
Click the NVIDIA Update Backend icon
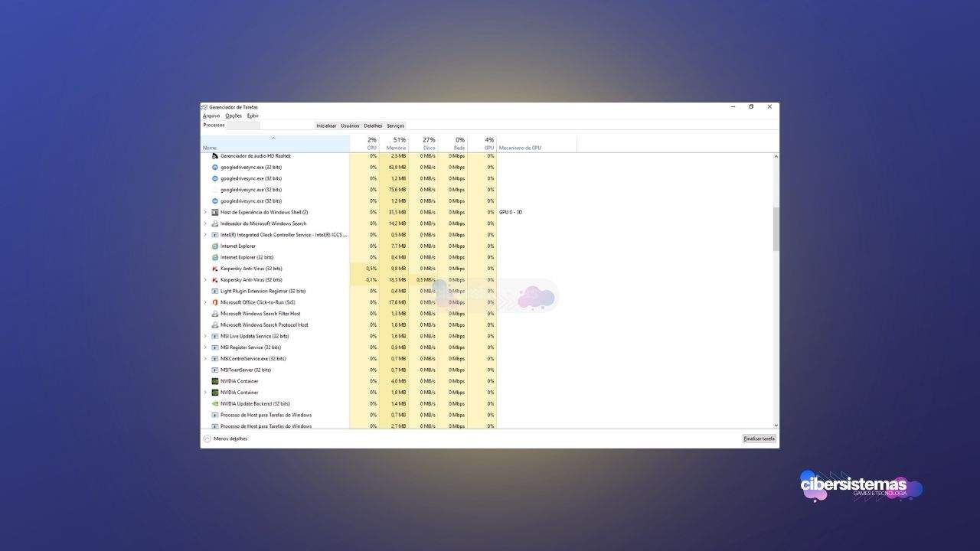point(215,403)
